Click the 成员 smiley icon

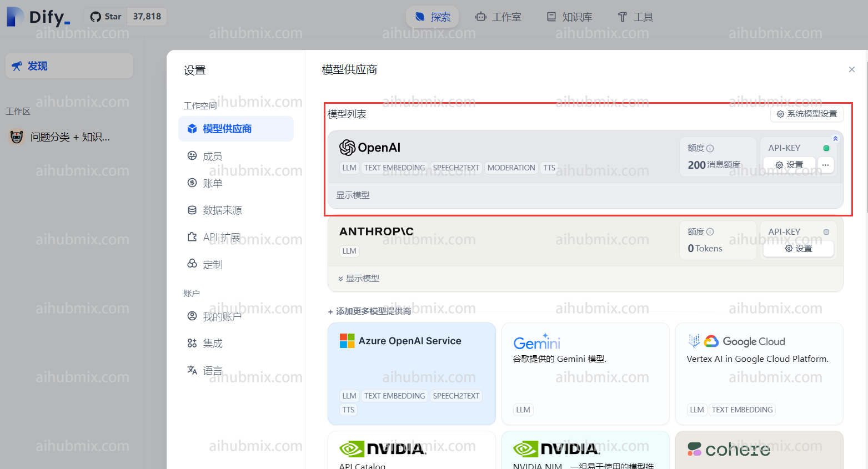(x=192, y=156)
